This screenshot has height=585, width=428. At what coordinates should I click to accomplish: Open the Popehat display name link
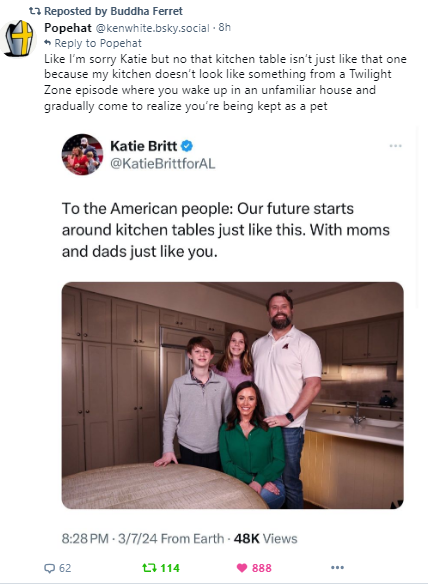point(68,28)
